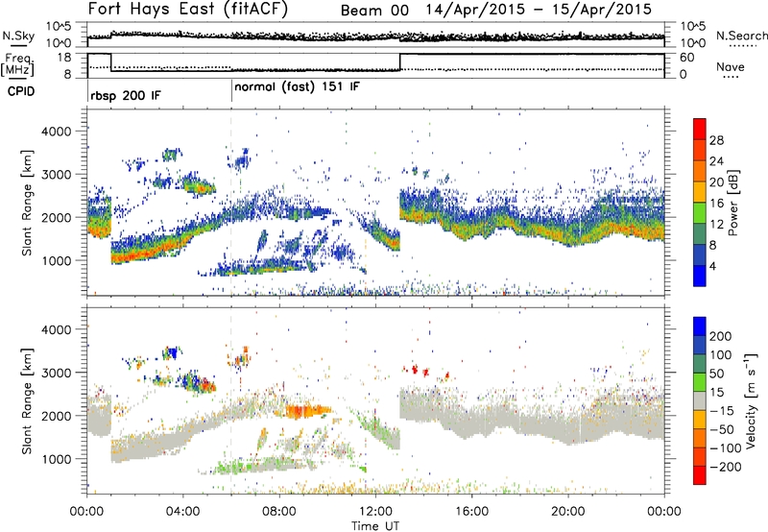The height and width of the screenshot is (532, 768).
Task: Select the "4000" tick of the power panel
Action: (56, 132)
